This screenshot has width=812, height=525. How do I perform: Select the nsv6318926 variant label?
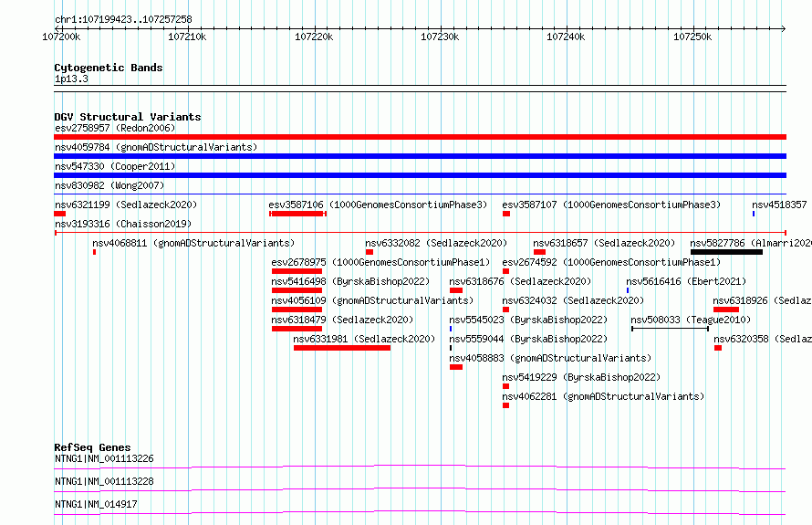[x=763, y=300]
